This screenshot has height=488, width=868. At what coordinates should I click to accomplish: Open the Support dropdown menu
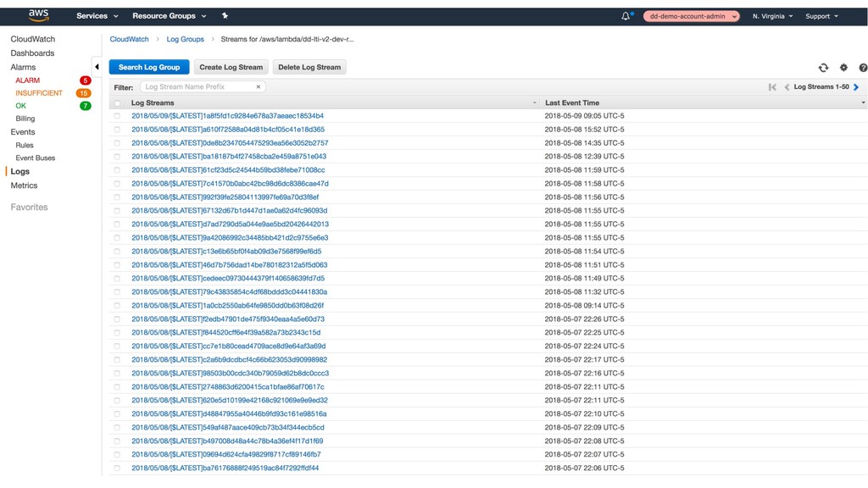click(821, 16)
